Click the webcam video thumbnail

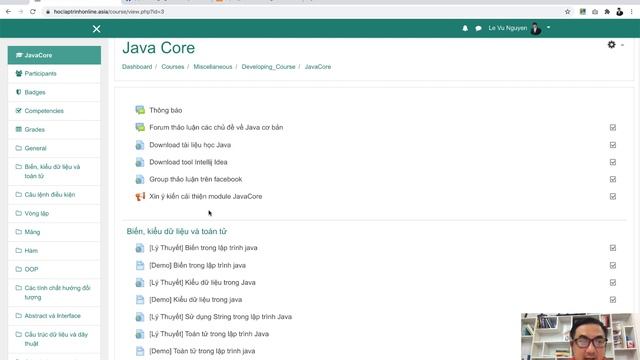tap(580, 336)
